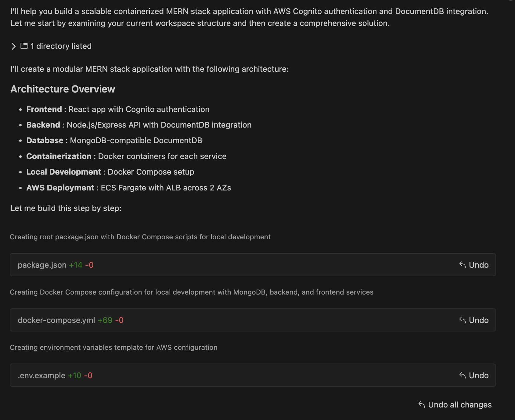Undo the .env.example change
The image size is (515, 420).
479,375
